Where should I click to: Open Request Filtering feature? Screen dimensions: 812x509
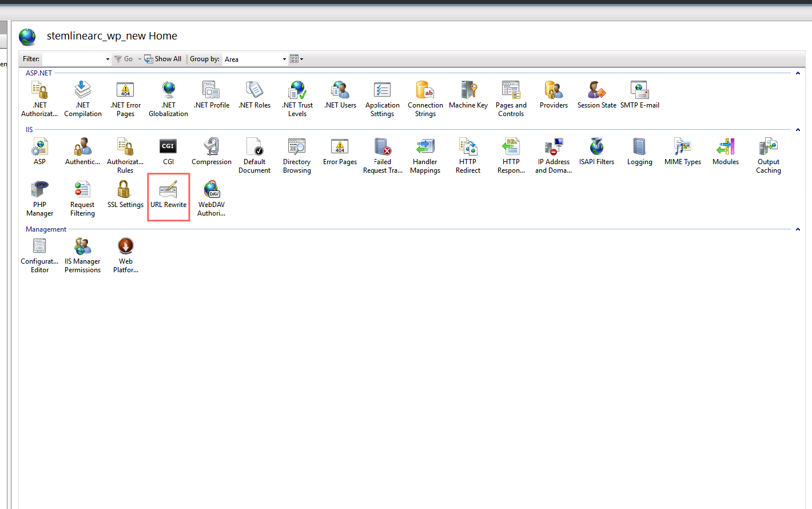(83, 198)
